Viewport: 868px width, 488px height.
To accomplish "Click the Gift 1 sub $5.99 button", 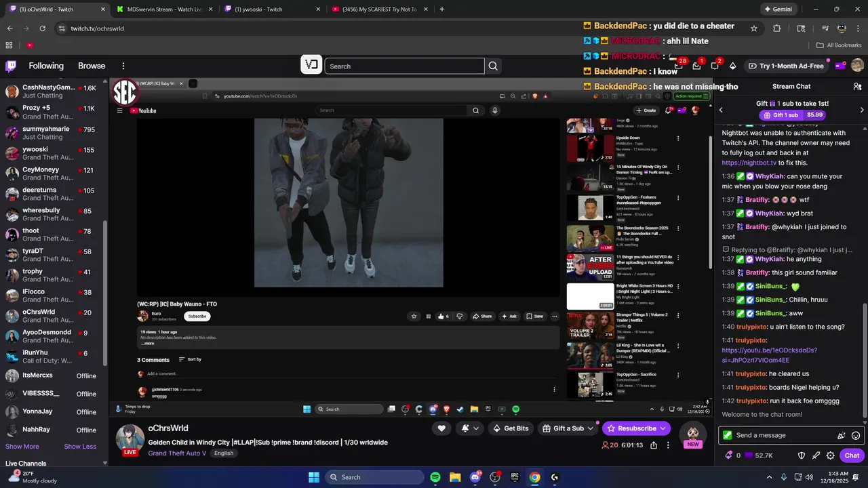I will 791,115.
